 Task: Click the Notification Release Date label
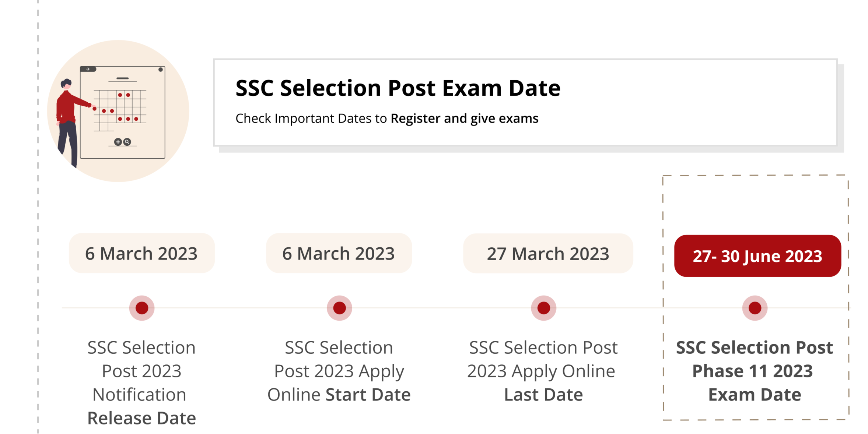point(141,382)
